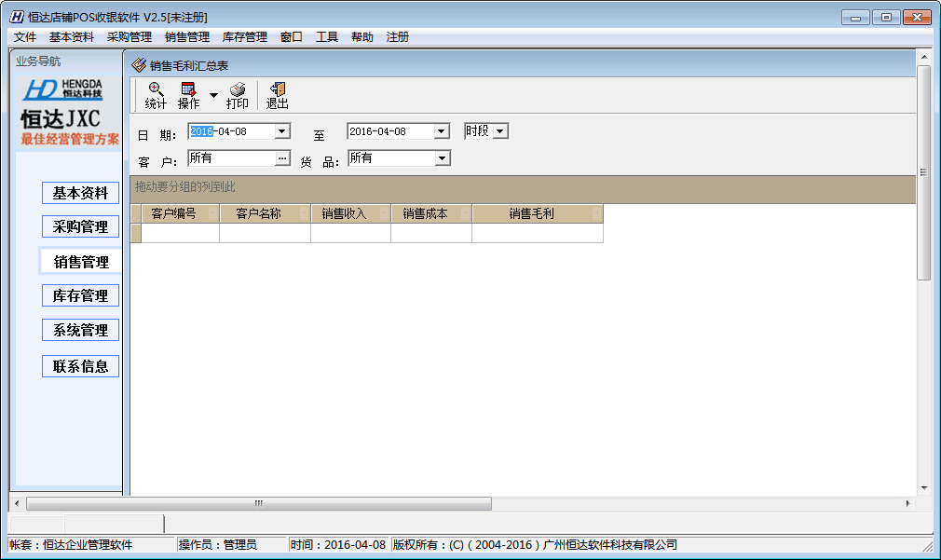Open the 时段 period dropdown
Image resolution: width=941 pixels, height=560 pixels.
point(500,131)
